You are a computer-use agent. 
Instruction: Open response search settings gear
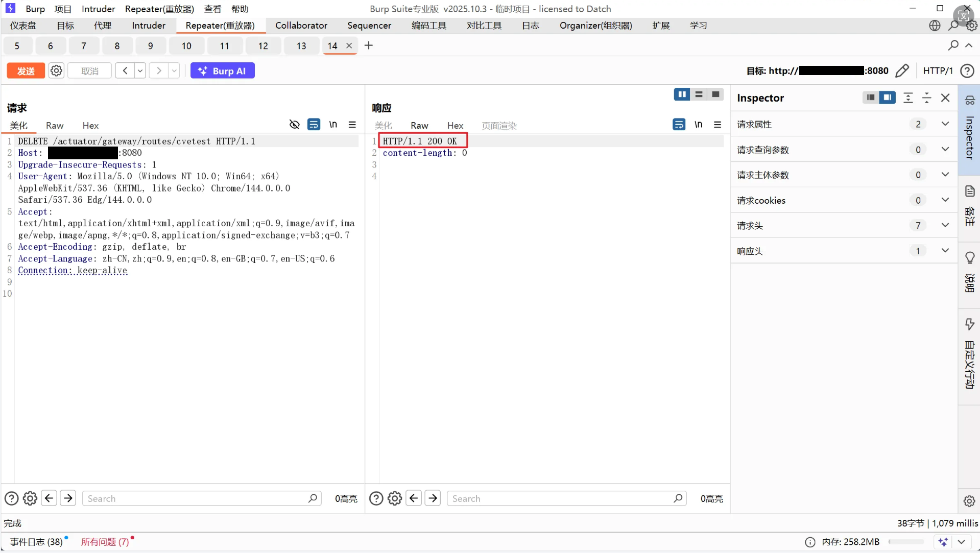[x=395, y=498]
